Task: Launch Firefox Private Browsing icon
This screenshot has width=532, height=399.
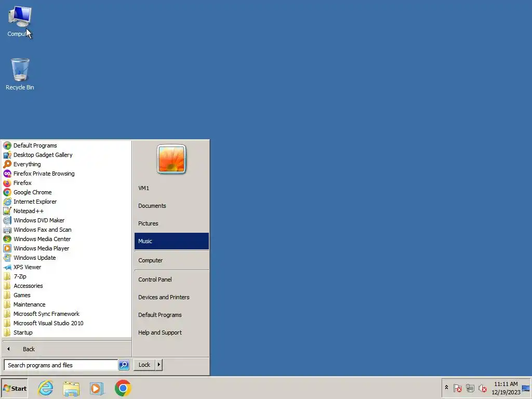Action: coord(7,174)
